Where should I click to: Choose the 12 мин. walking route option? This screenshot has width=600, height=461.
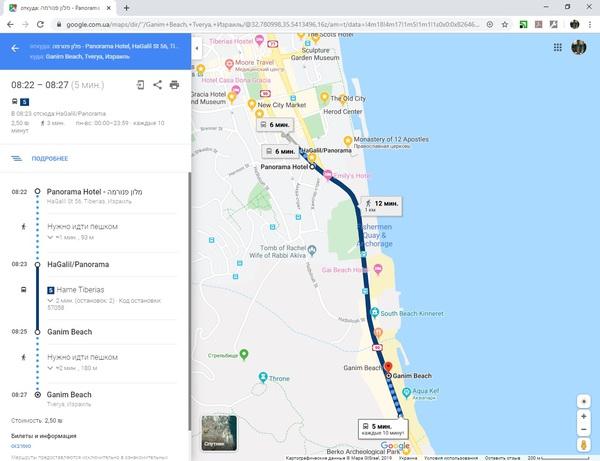[382, 206]
